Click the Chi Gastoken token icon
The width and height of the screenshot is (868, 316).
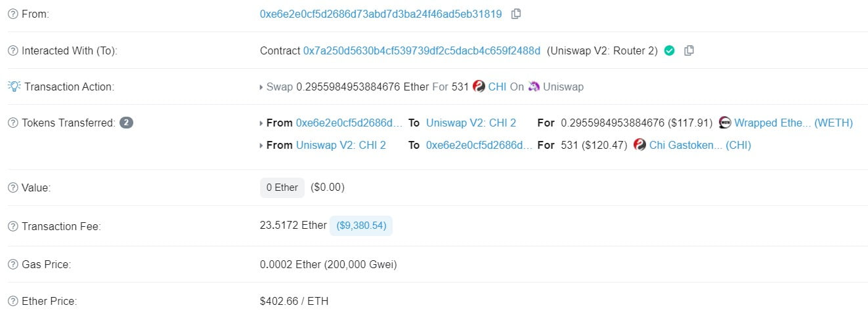point(640,145)
